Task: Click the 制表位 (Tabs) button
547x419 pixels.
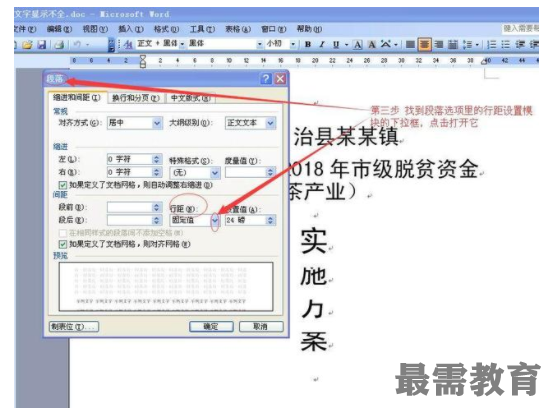Action: (74, 327)
